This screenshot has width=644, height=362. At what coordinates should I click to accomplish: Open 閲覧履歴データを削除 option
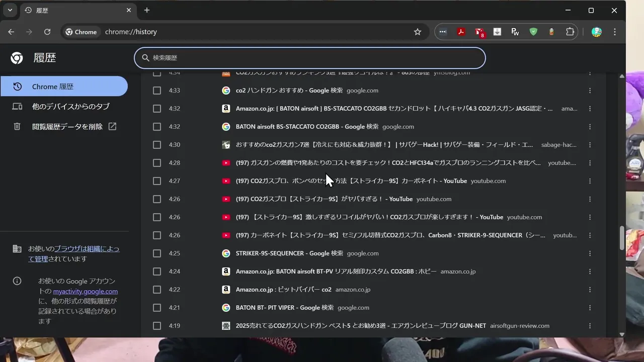tap(64, 127)
